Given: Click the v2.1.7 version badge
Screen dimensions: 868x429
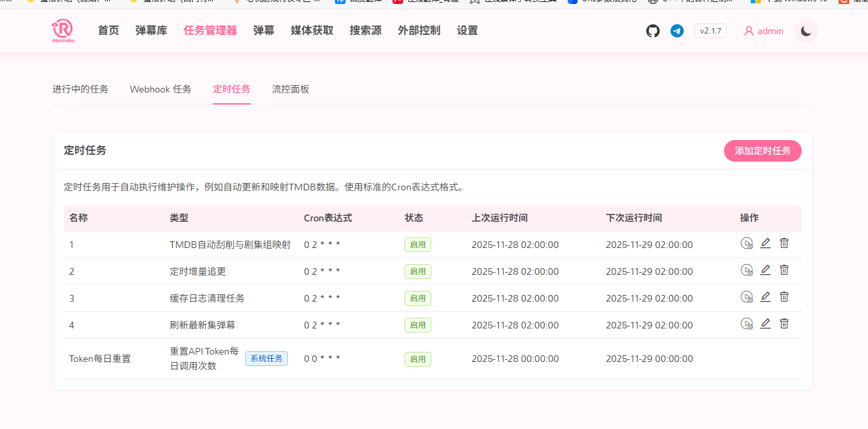Looking at the screenshot, I should (x=710, y=30).
